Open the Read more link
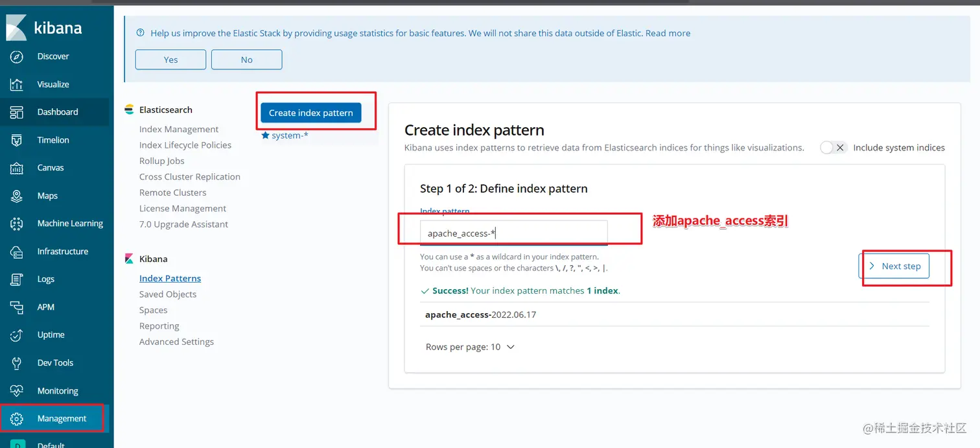Image resolution: width=980 pixels, height=448 pixels. tap(668, 33)
